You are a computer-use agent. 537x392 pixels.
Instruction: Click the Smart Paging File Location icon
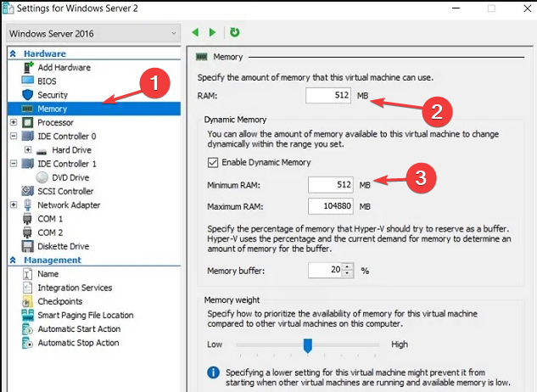tap(28, 316)
